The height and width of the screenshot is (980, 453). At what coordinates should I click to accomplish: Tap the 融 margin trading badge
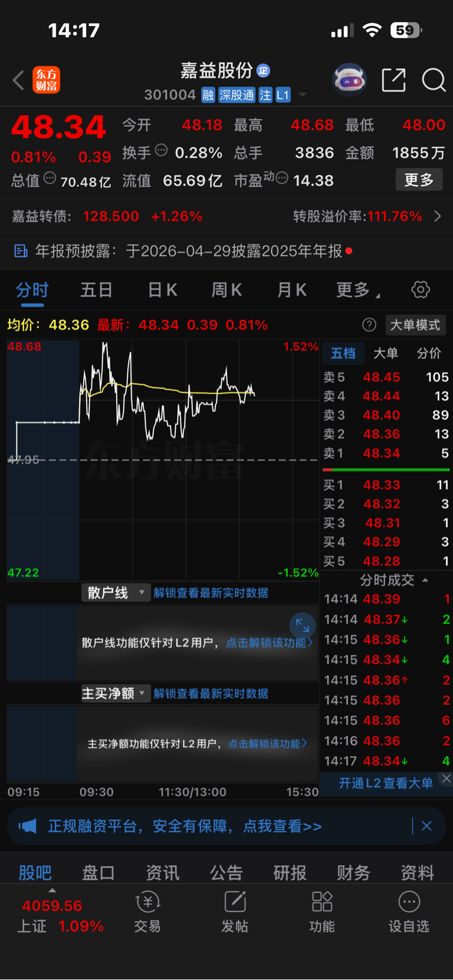[208, 95]
